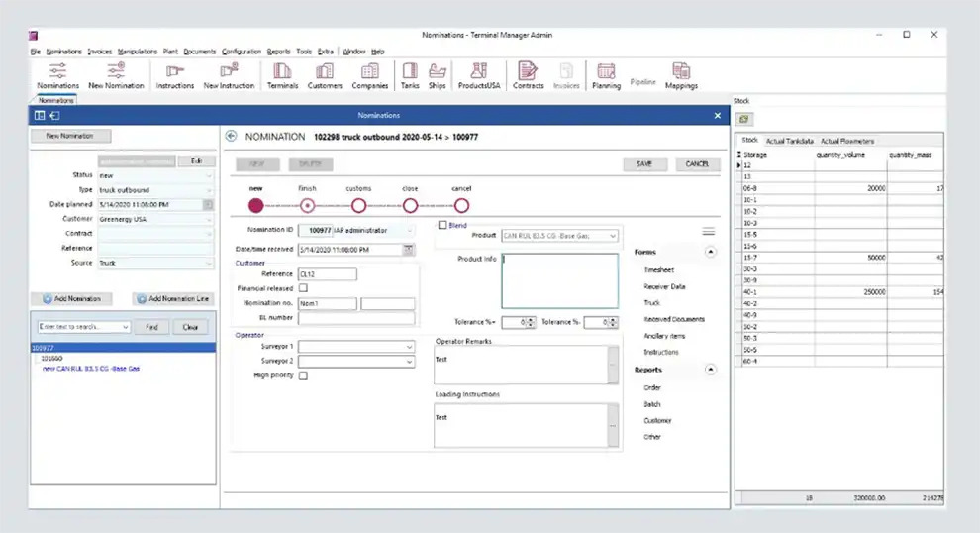Click the New Instruction toolbar icon
This screenshot has height=533, width=980.
tap(229, 75)
